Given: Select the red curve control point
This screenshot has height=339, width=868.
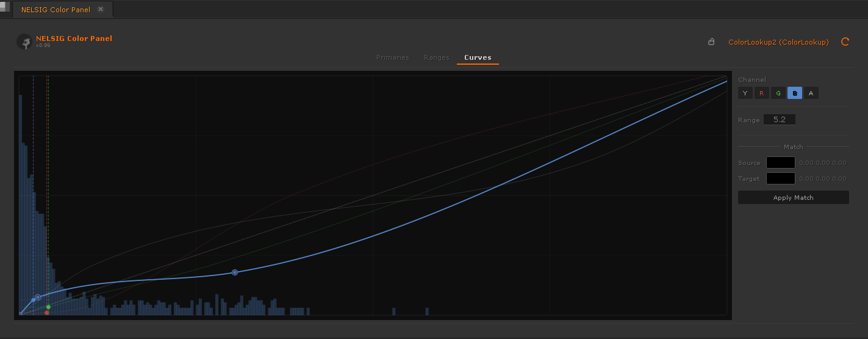Looking at the screenshot, I should coord(46,312).
